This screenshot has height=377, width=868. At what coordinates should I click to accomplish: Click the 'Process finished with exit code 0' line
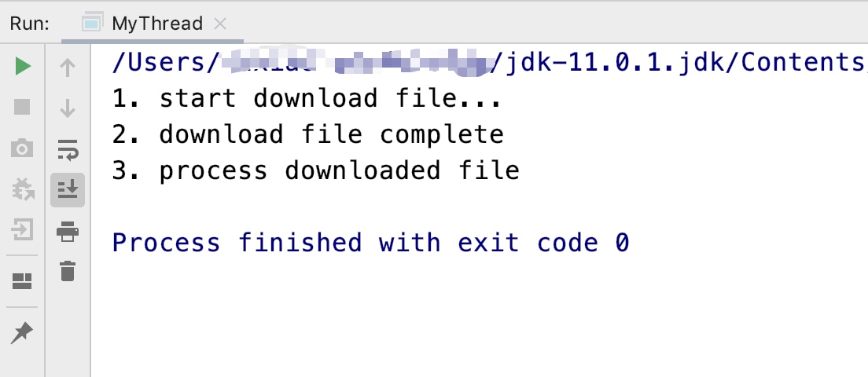[370, 243]
